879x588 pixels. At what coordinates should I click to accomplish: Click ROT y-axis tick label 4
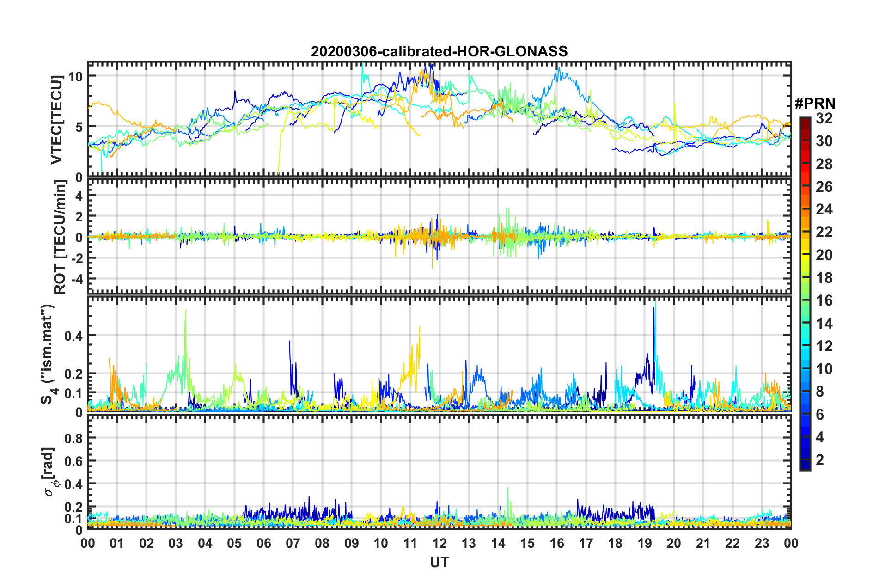79,196
